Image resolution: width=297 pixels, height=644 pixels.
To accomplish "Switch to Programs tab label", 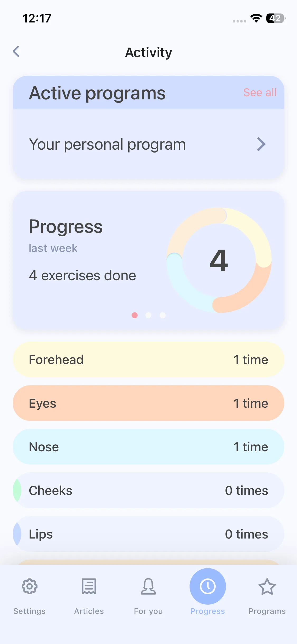I will [267, 611].
